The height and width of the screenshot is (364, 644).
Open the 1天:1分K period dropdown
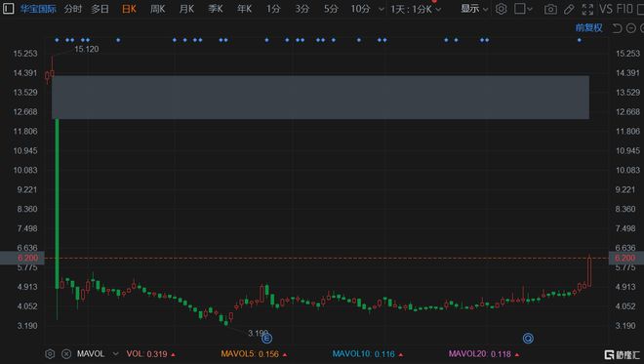[416, 9]
